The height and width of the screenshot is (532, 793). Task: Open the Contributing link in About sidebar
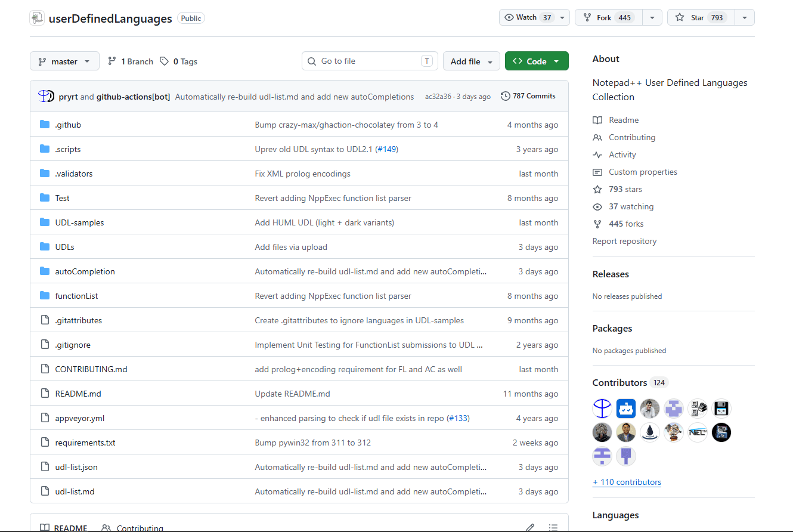tap(632, 137)
